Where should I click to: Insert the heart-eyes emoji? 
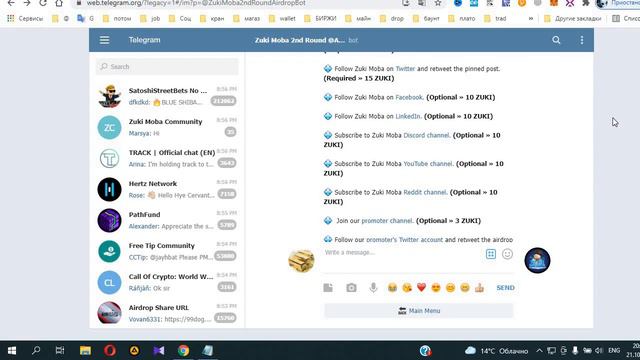coord(436,288)
